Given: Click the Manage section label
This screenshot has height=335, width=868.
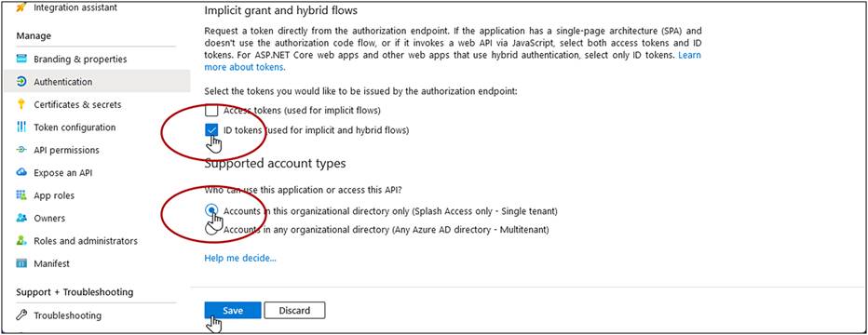Looking at the screenshot, I should coord(34,36).
